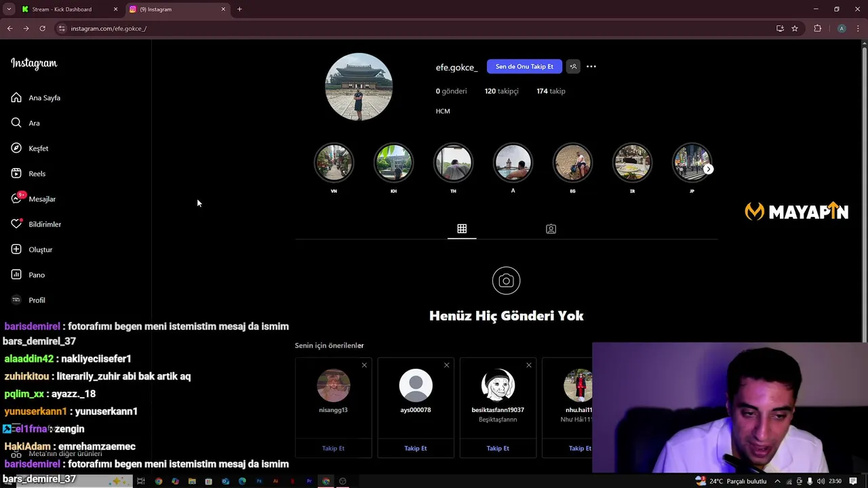Open ays000078 suggested profile avatar
Screen dimensions: 868x488
[x=416, y=386]
